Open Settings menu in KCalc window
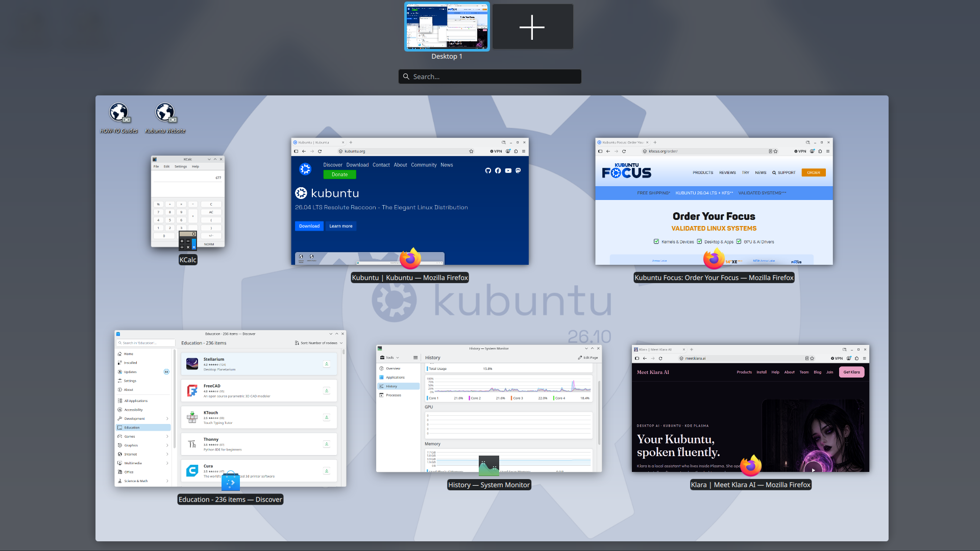980x551 pixels. (x=181, y=166)
